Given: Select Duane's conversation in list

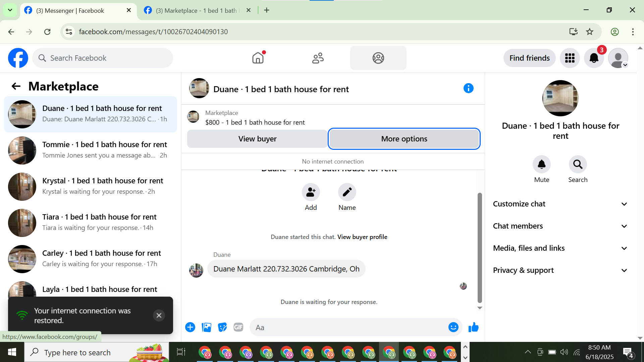Looking at the screenshot, I should point(91,114).
